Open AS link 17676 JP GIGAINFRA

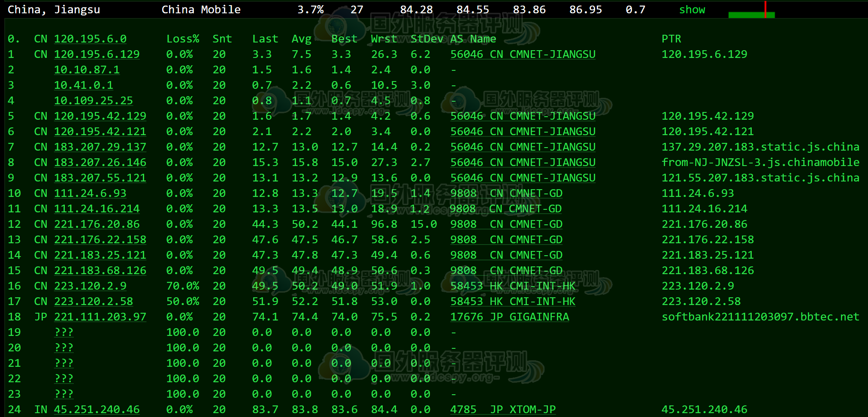click(x=509, y=317)
